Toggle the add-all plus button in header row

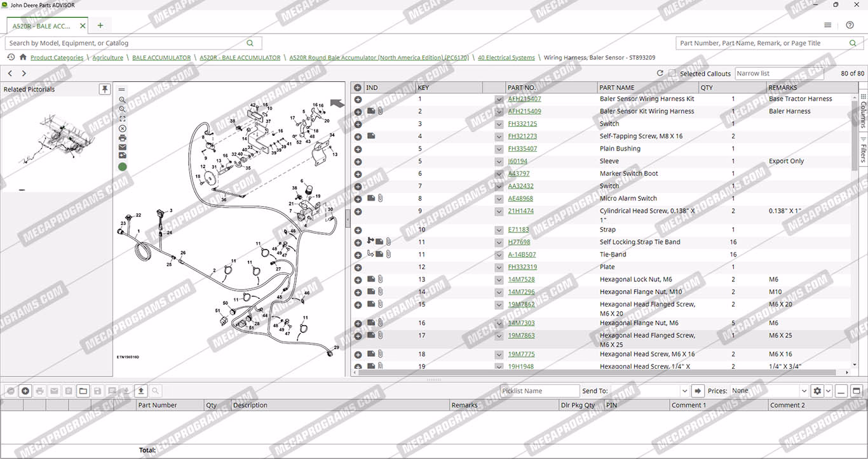point(358,88)
